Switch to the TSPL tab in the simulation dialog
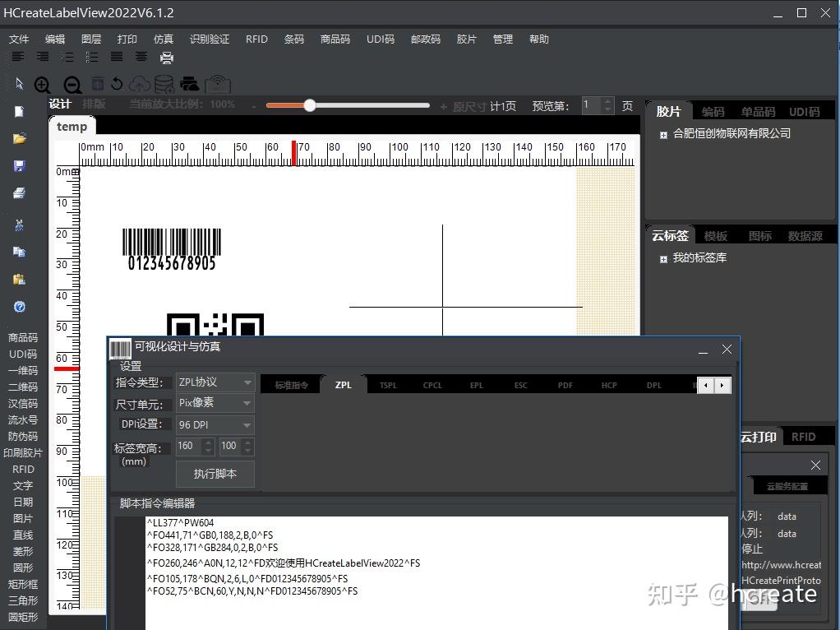The height and width of the screenshot is (630, 840). coord(386,384)
